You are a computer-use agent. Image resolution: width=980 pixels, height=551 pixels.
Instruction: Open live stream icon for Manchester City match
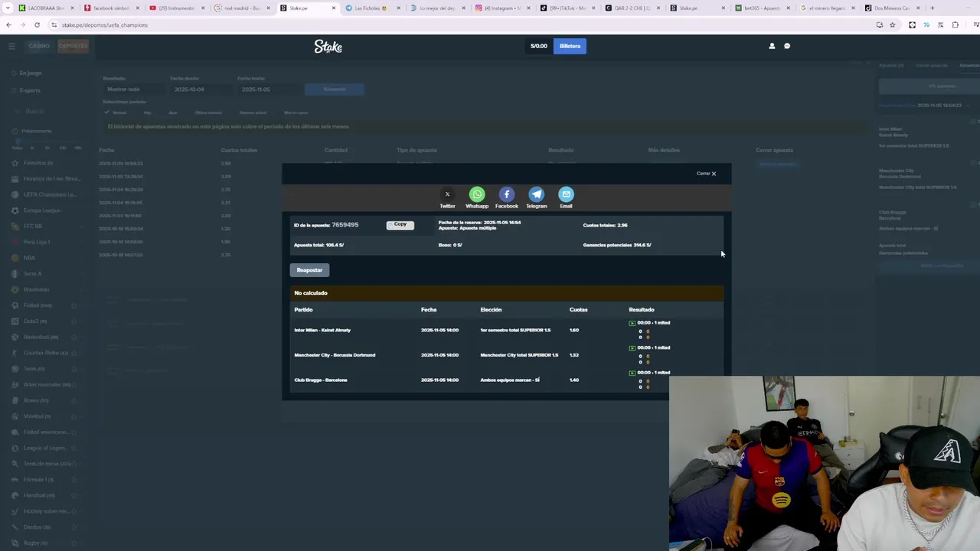pyautogui.click(x=632, y=348)
